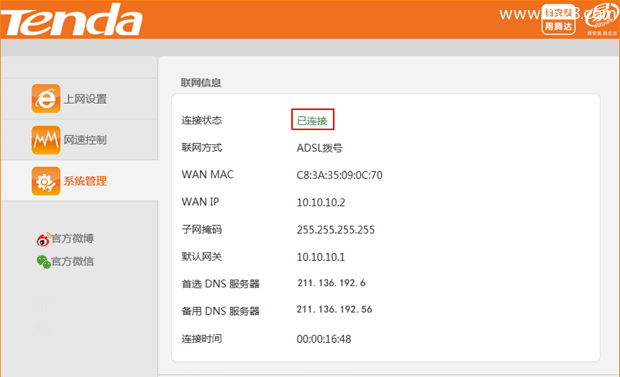Select the 上网设置 menu label
The width and height of the screenshot is (620, 377).
point(85,99)
